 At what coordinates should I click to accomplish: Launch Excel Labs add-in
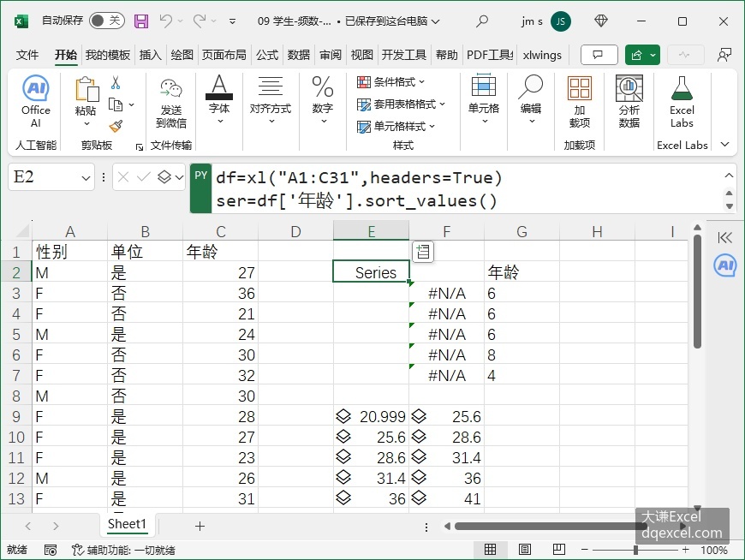[x=682, y=101]
